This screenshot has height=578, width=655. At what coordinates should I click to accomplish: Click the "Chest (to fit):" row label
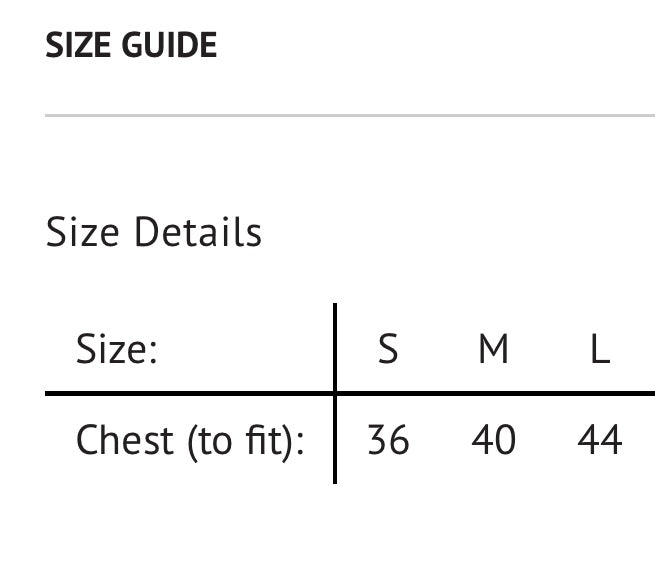[190, 440]
